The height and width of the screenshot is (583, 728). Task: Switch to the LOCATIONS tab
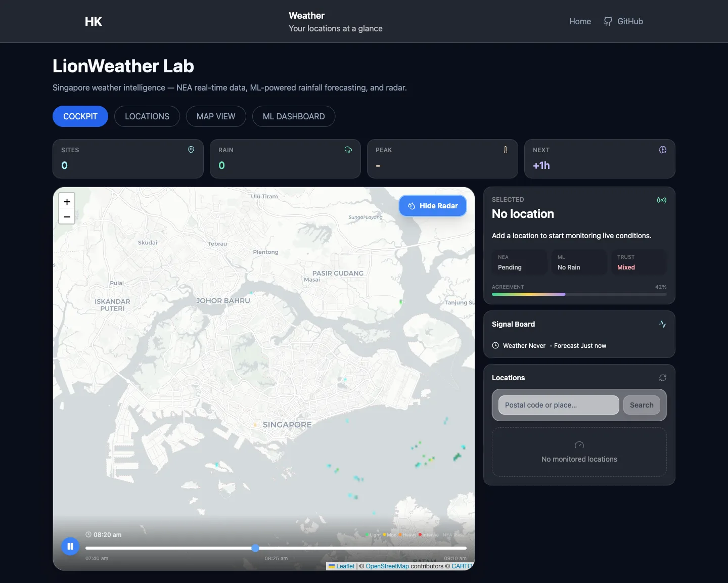(x=147, y=116)
